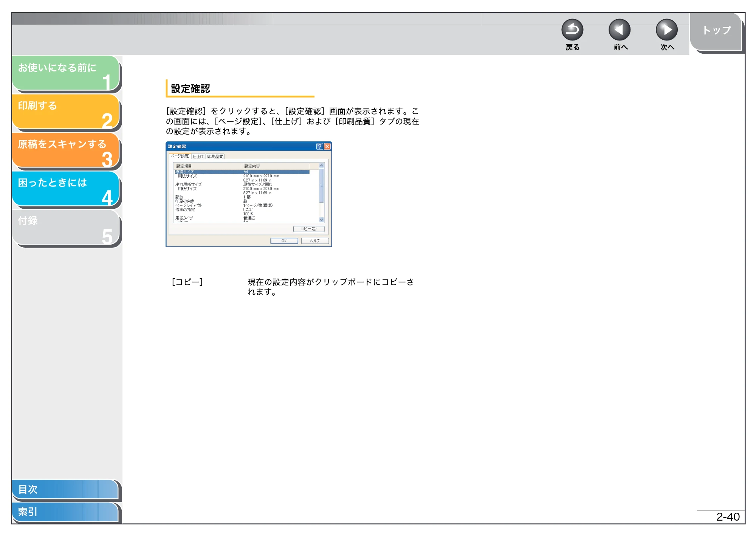Image resolution: width=756 pixels, height=535 pixels.
Task: Click the ヘルプ button
Action: (315, 241)
